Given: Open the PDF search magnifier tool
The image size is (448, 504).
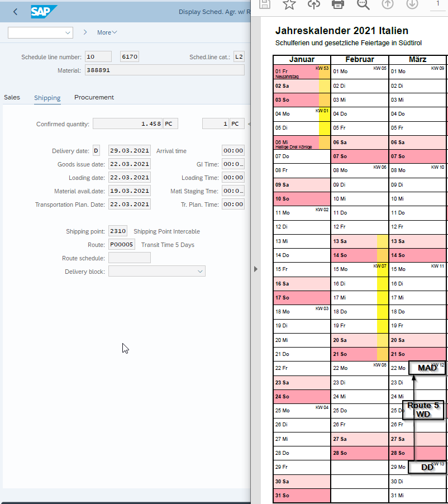Looking at the screenshot, I should tap(363, 4).
